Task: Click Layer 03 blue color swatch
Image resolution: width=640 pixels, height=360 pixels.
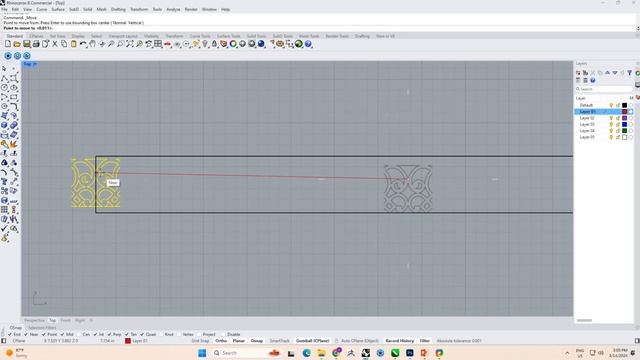Action: point(624,124)
